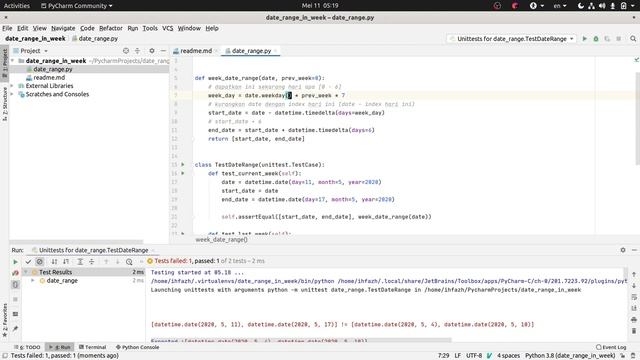Expand Scratches and Consoles node
Viewport: 640px width, 360px height.
point(12,94)
